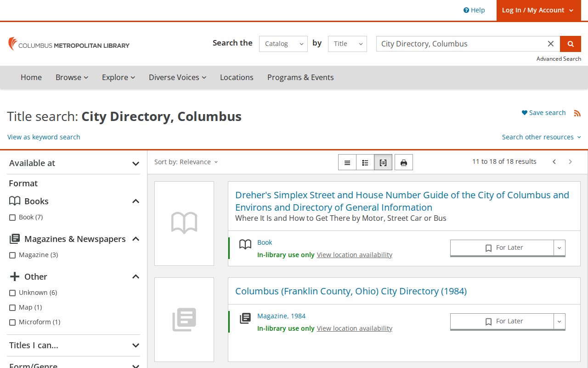Viewport: 588px width, 368px height.
Task: Open the Dreher's Simplex Street guide title
Action: pyautogui.click(x=402, y=201)
